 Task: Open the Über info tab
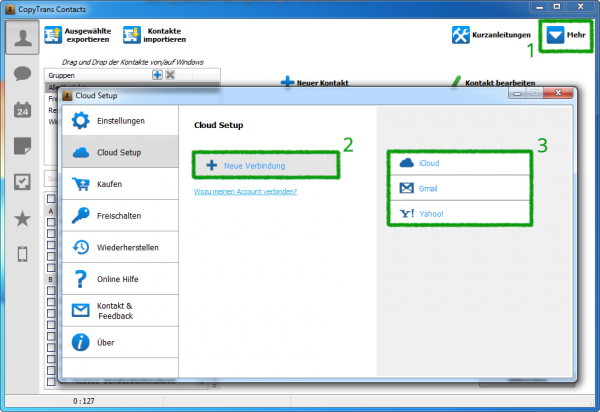pos(120,342)
